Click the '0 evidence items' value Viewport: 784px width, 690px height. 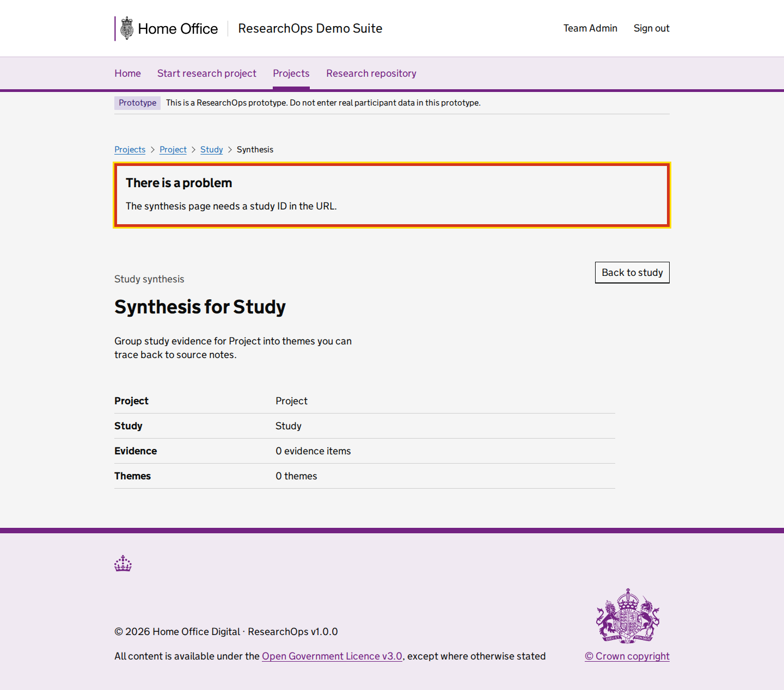click(313, 451)
